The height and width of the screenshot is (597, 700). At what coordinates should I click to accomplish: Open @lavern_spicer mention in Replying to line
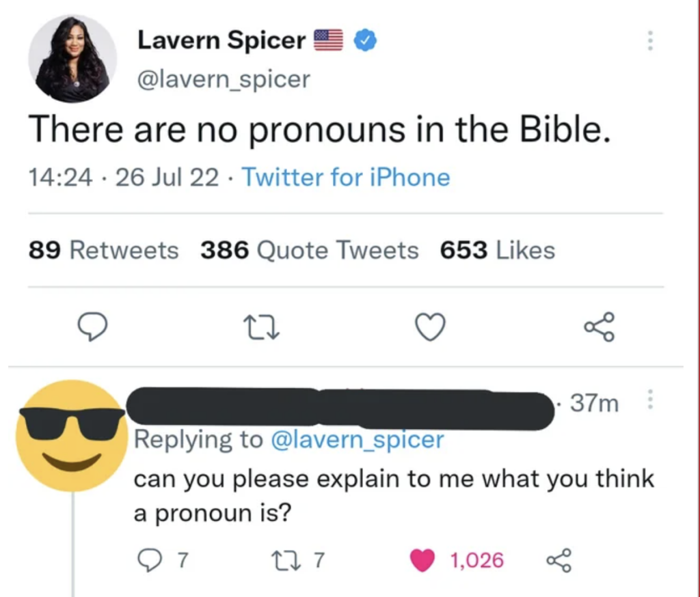(358, 439)
